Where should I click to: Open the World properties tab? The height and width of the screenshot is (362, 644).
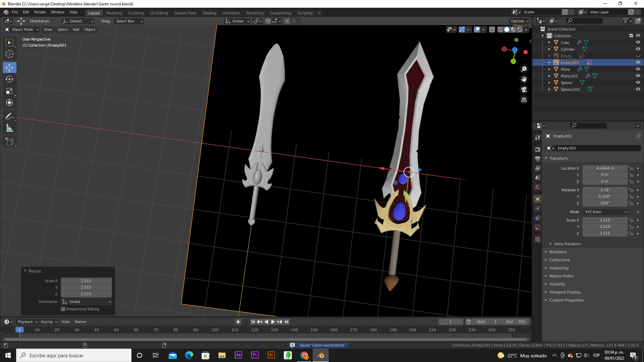click(x=538, y=187)
